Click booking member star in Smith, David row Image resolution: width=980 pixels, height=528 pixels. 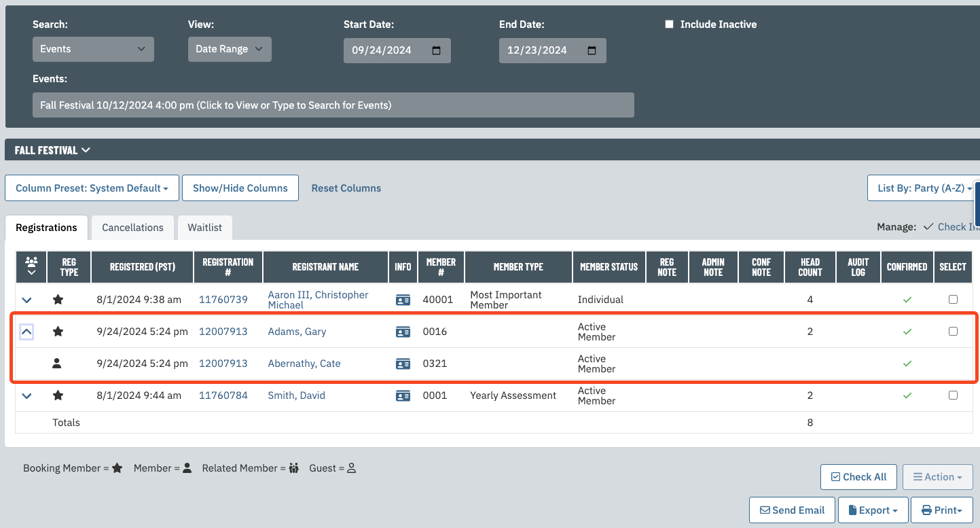tap(58, 395)
